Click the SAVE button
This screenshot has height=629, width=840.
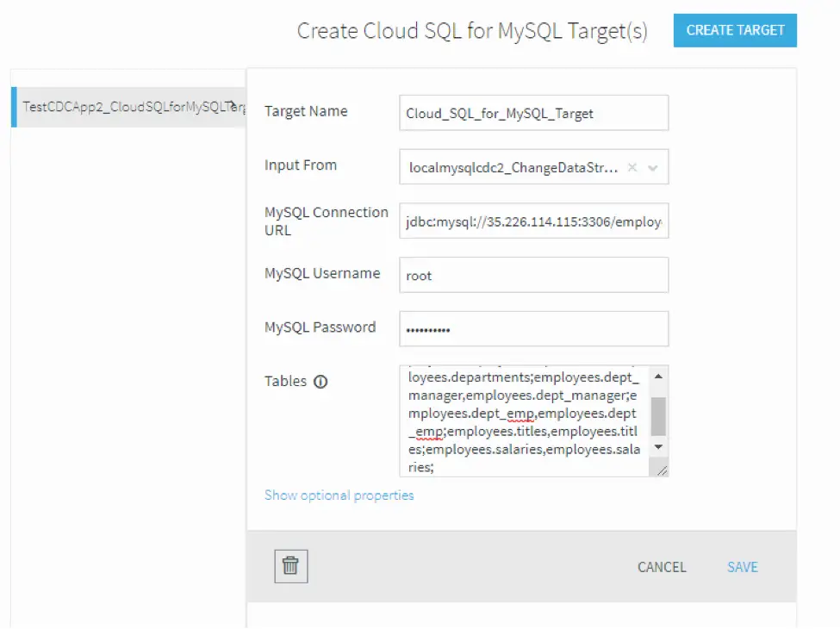(x=742, y=567)
